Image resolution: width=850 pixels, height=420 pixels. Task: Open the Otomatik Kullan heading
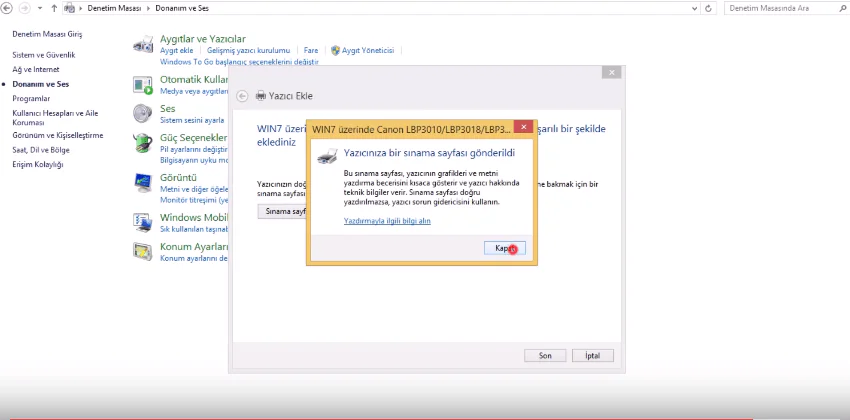(x=194, y=79)
